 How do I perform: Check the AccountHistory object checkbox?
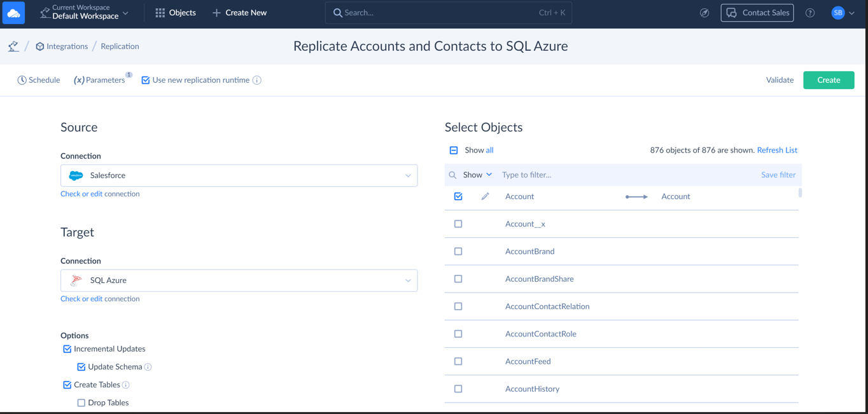[x=458, y=389]
